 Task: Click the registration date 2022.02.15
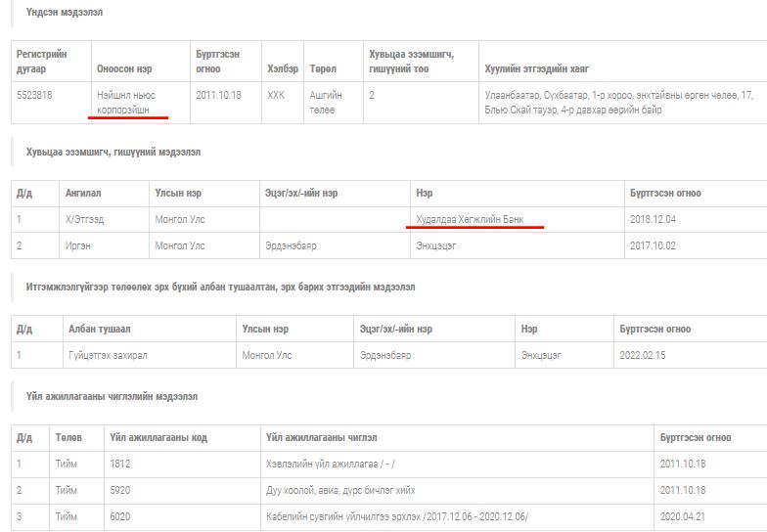pos(641,355)
